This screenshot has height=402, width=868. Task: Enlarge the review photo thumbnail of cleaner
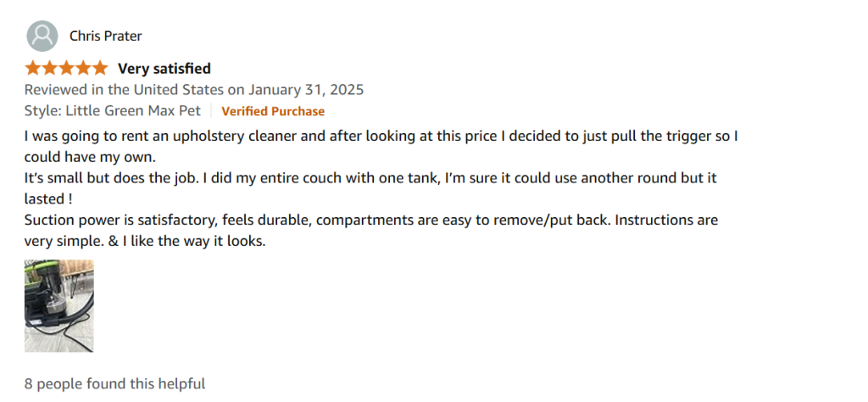(x=58, y=305)
